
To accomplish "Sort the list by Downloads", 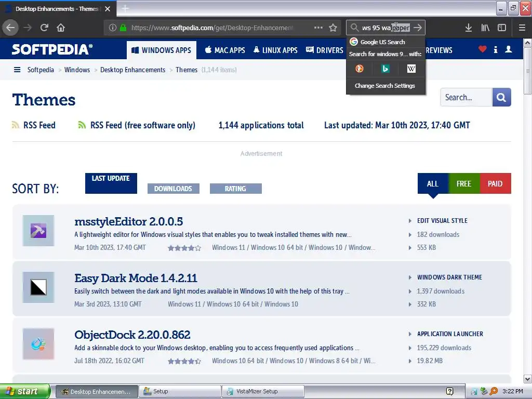I will coord(174,189).
